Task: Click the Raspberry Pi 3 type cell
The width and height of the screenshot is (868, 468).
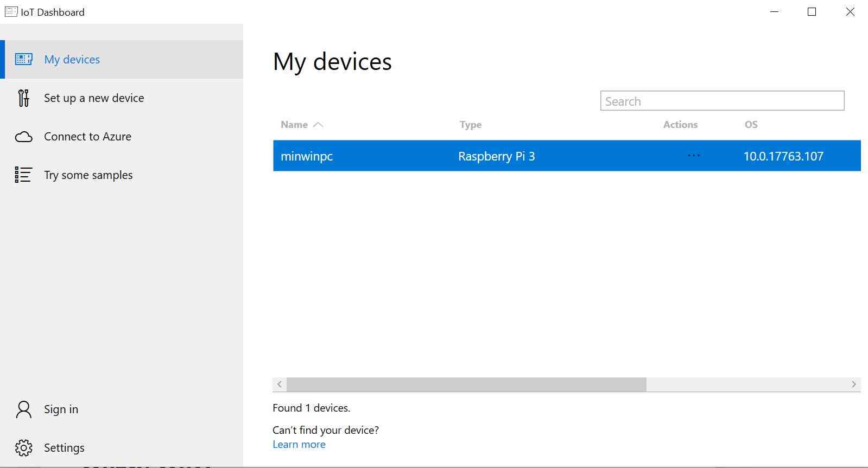Action: tap(496, 156)
